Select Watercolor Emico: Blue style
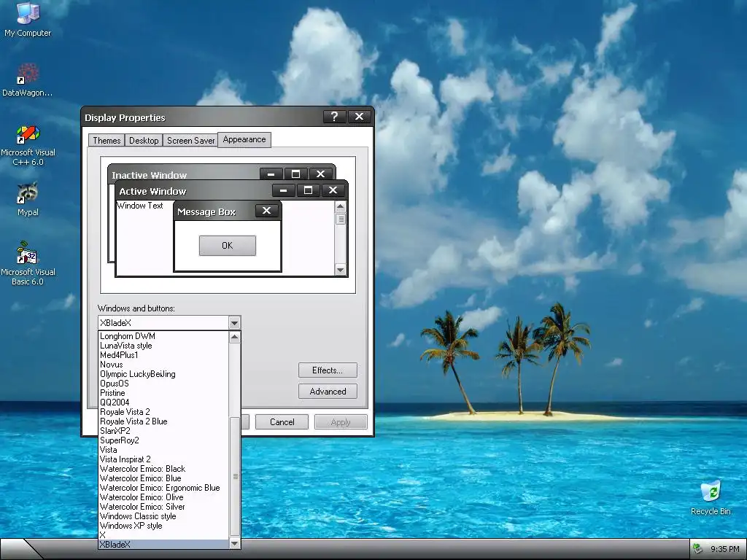This screenshot has height=560, width=747. [163, 478]
